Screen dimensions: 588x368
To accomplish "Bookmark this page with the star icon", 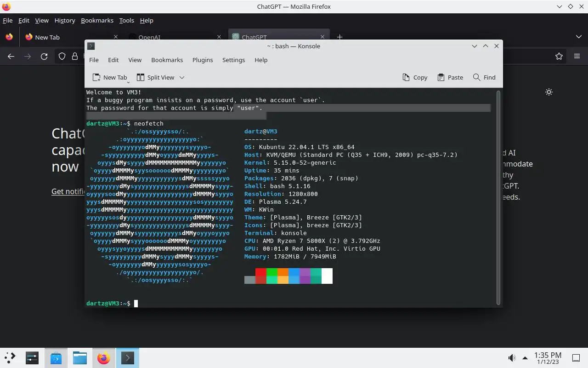I will pyautogui.click(x=559, y=56).
